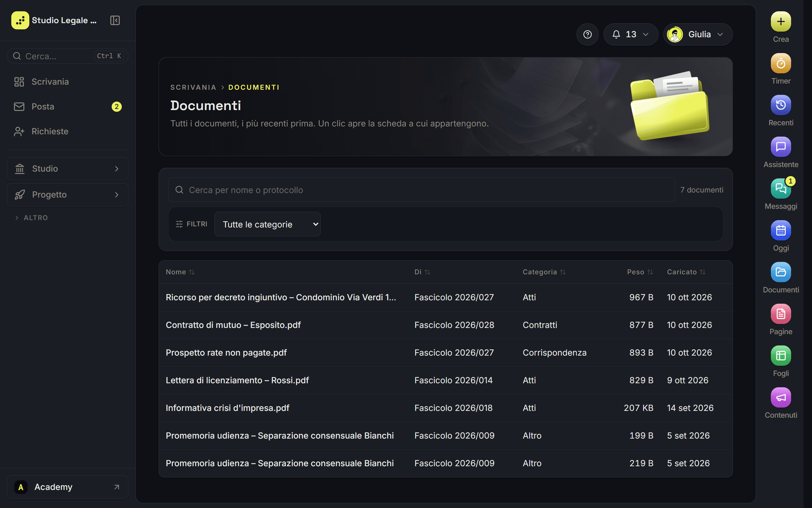Screen dimensions: 812x508
Task: Sort by the Caricato column header
Action: pyautogui.click(x=686, y=272)
